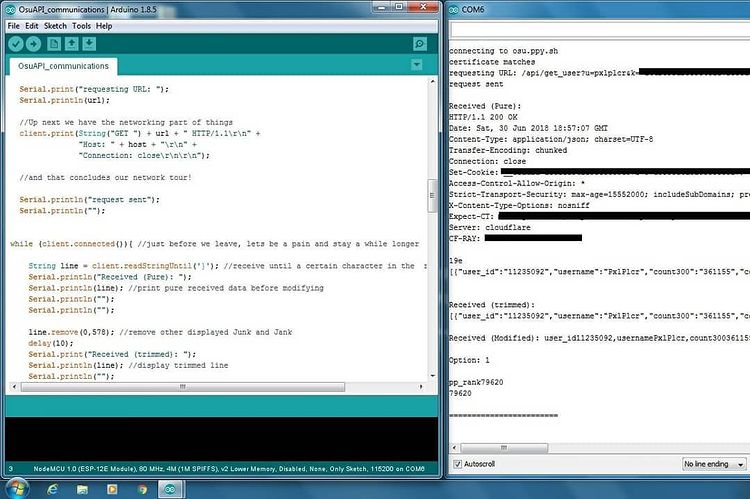Open the Tools menu
This screenshot has width=750, height=499.
pos(81,26)
